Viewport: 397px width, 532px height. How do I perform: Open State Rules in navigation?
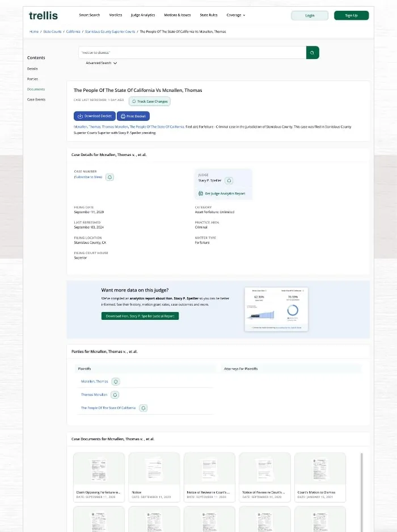[209, 15]
